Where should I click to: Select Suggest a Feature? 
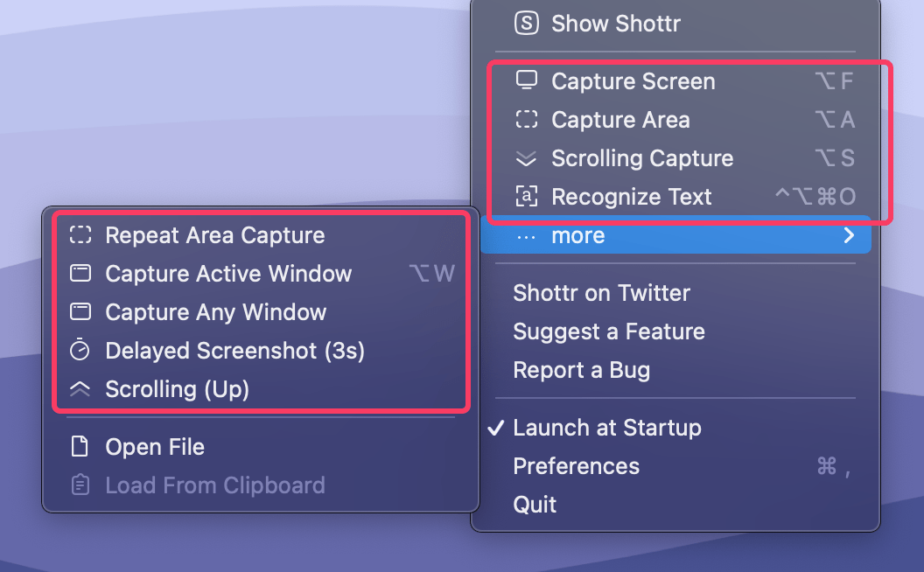tap(608, 331)
